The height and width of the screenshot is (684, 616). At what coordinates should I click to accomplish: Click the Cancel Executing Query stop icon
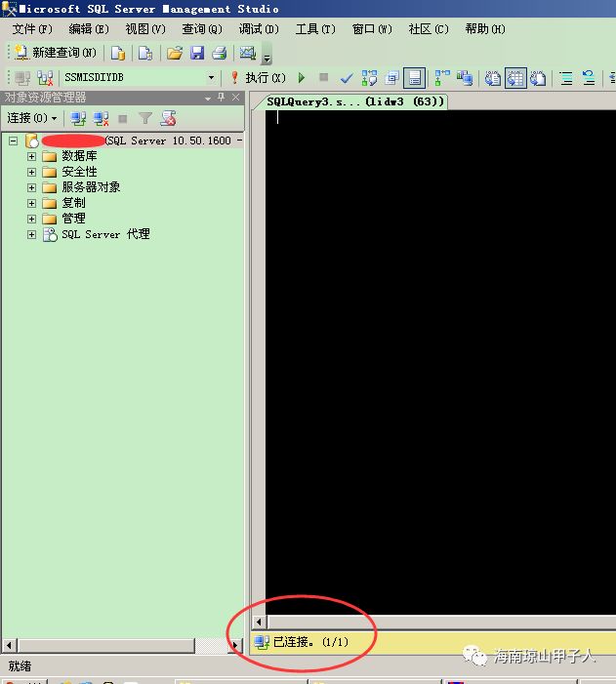click(x=323, y=77)
